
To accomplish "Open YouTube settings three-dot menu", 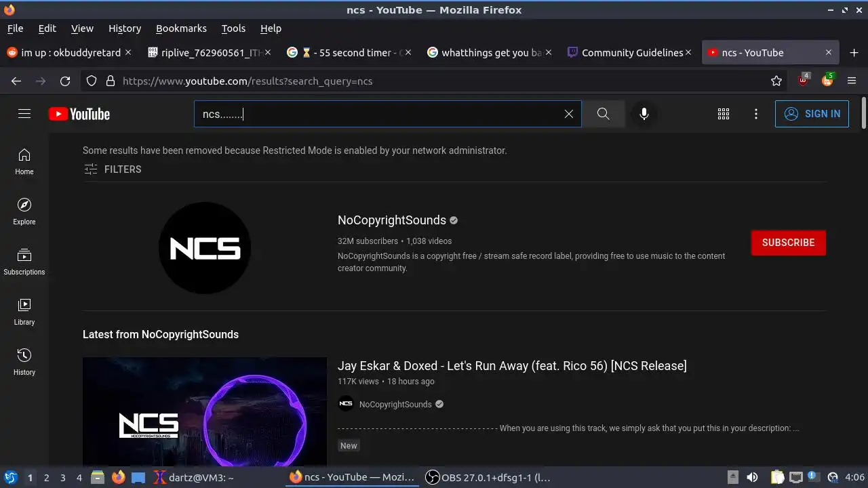I will (x=756, y=114).
